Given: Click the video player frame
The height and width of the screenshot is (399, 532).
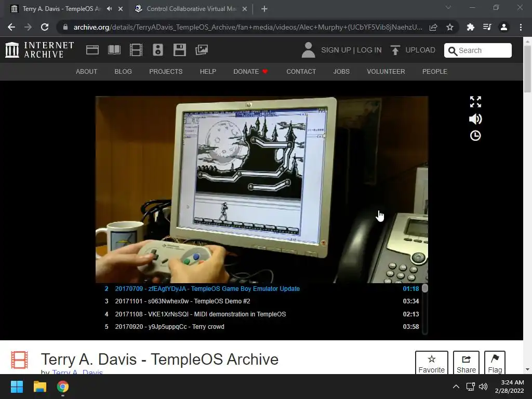Looking at the screenshot, I should click(x=262, y=189).
